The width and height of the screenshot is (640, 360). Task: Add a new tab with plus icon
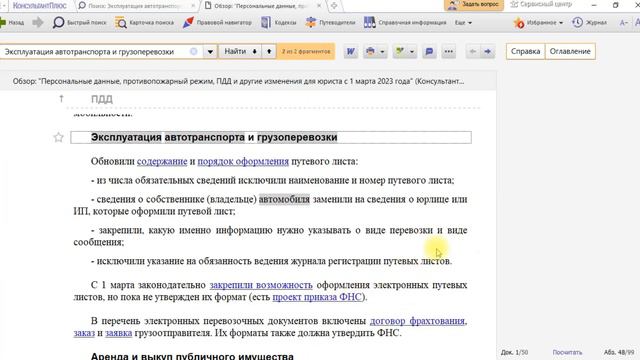click(334, 6)
